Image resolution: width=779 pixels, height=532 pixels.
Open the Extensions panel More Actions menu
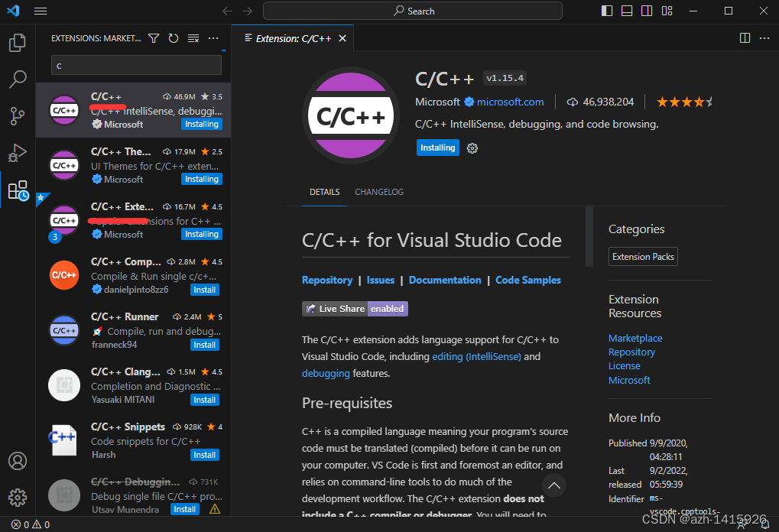(213, 37)
